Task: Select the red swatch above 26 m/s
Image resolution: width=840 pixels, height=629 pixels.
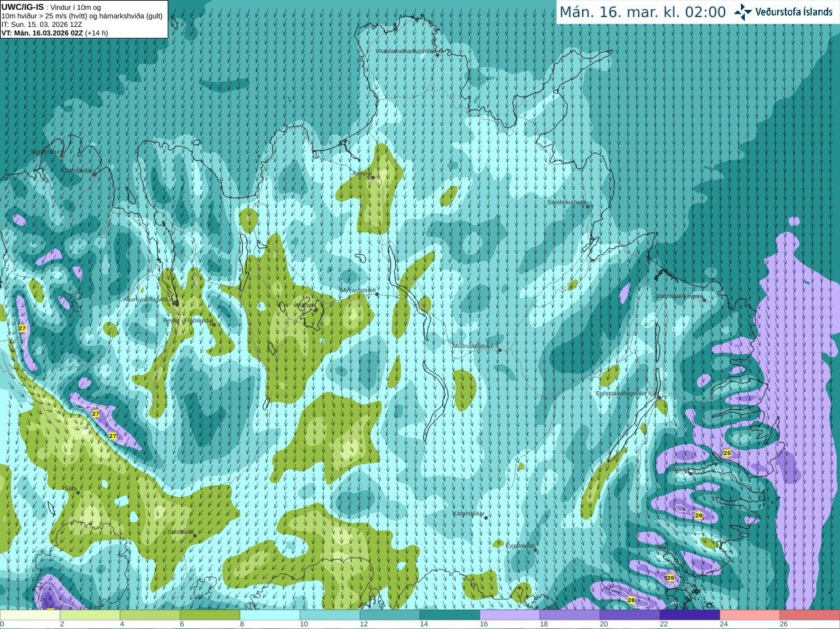Action: [x=810, y=615]
